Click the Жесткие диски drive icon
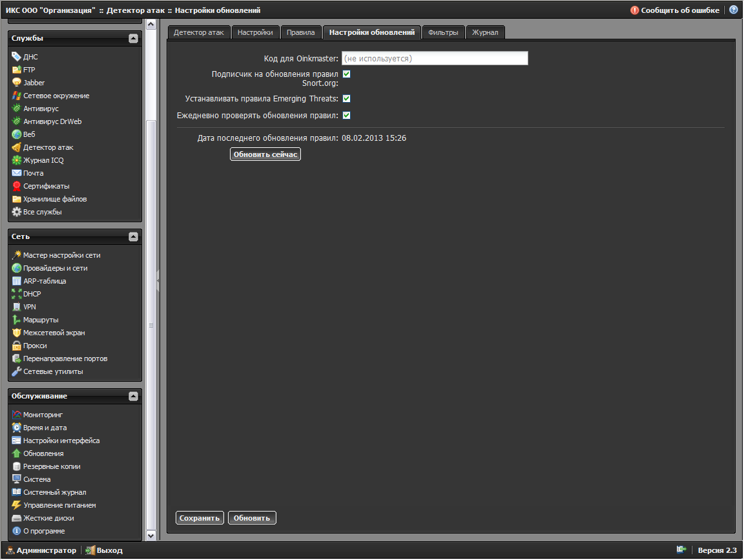The height and width of the screenshot is (560, 744). tap(17, 518)
